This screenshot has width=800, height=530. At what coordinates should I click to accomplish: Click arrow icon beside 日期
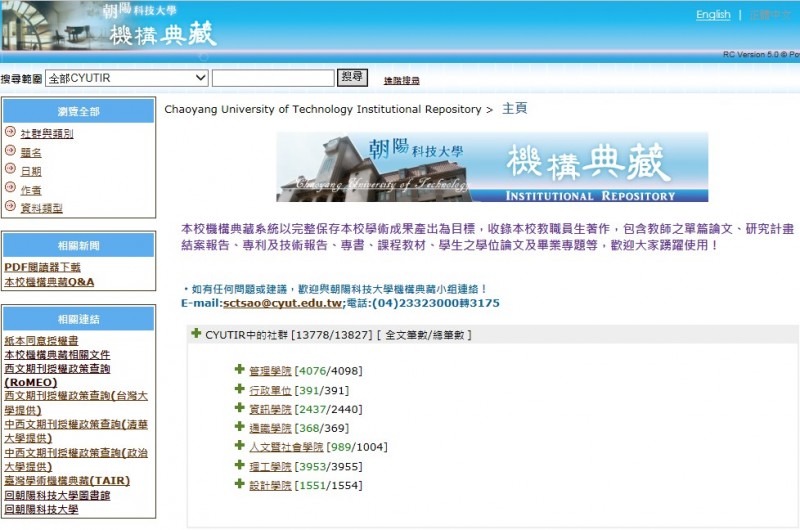pyautogui.click(x=10, y=169)
